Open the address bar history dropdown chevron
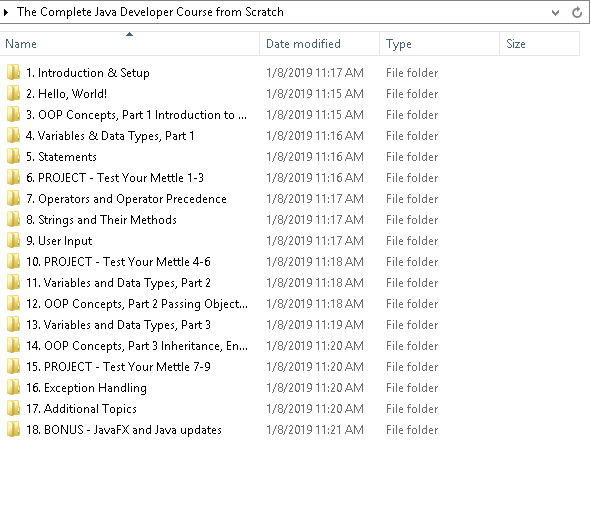The height and width of the screenshot is (515, 591). click(x=555, y=12)
